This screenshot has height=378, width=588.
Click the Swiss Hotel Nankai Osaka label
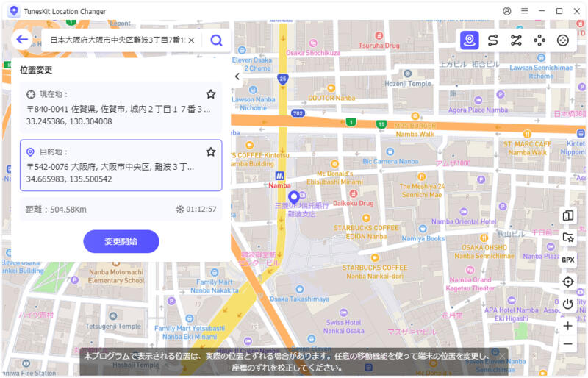(343, 327)
